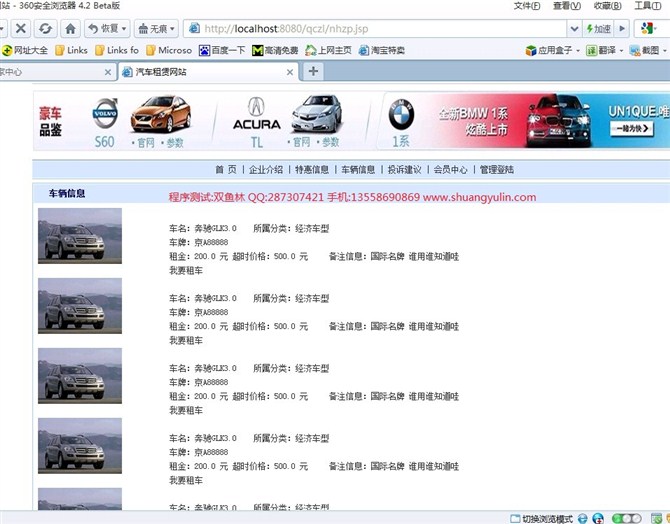670x524 pixels.
Task: Expand the address bar history dropdown
Action: 574,29
